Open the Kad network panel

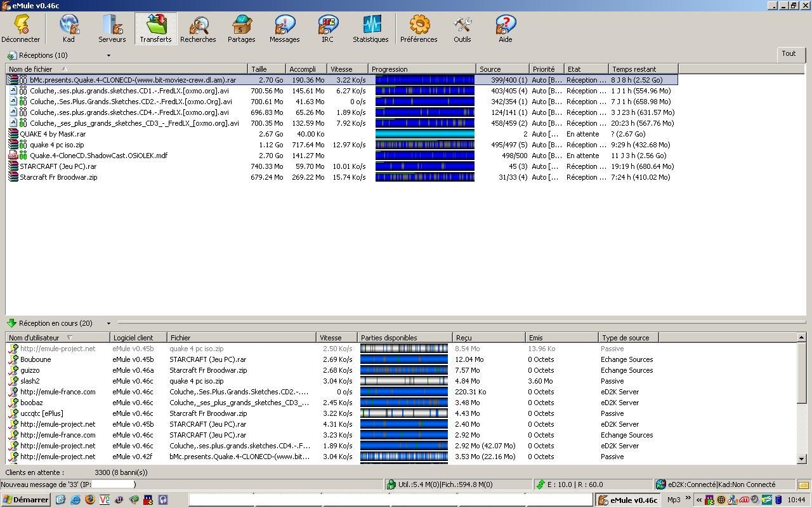(x=69, y=29)
